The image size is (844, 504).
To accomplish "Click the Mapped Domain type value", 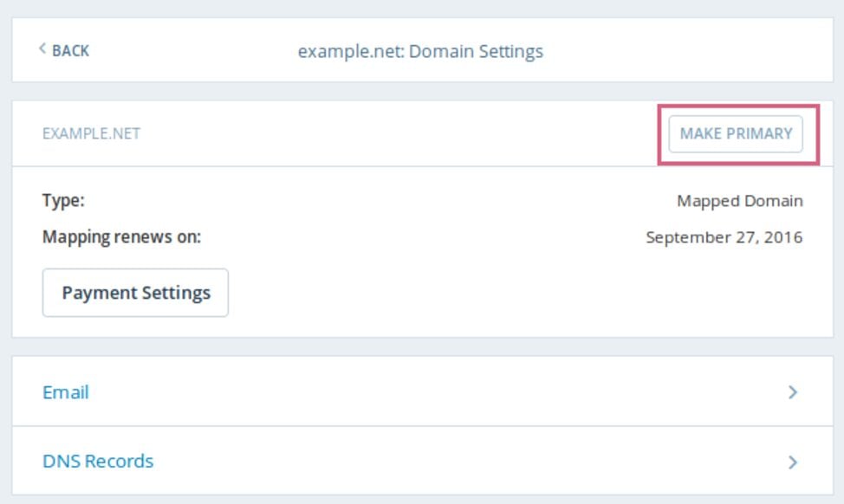I will point(741,200).
